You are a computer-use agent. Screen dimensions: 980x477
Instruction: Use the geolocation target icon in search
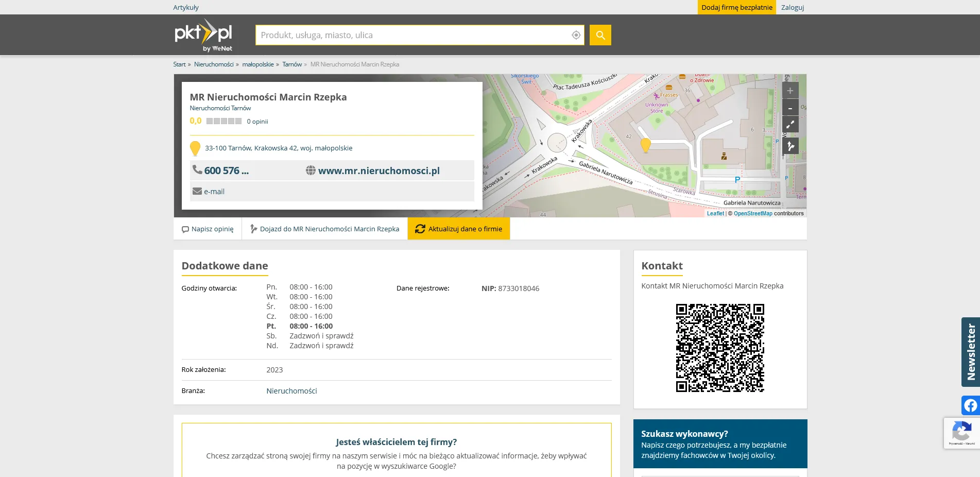576,35
